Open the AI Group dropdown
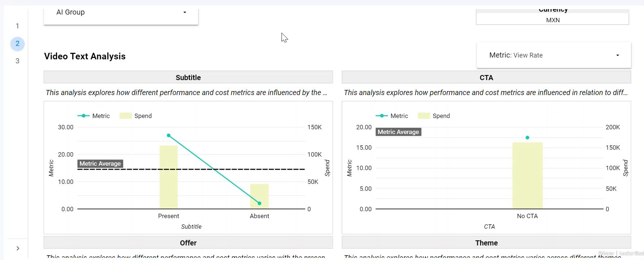The height and width of the screenshot is (260, 644). click(x=121, y=12)
